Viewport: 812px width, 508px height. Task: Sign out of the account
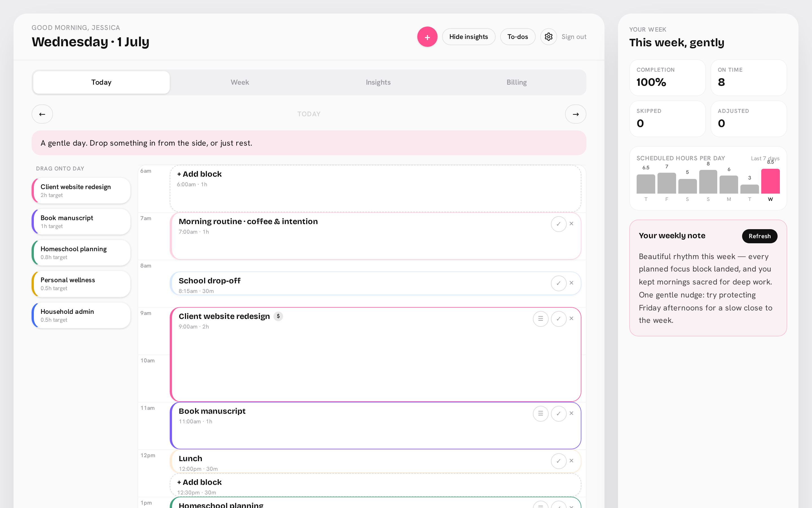tap(574, 37)
